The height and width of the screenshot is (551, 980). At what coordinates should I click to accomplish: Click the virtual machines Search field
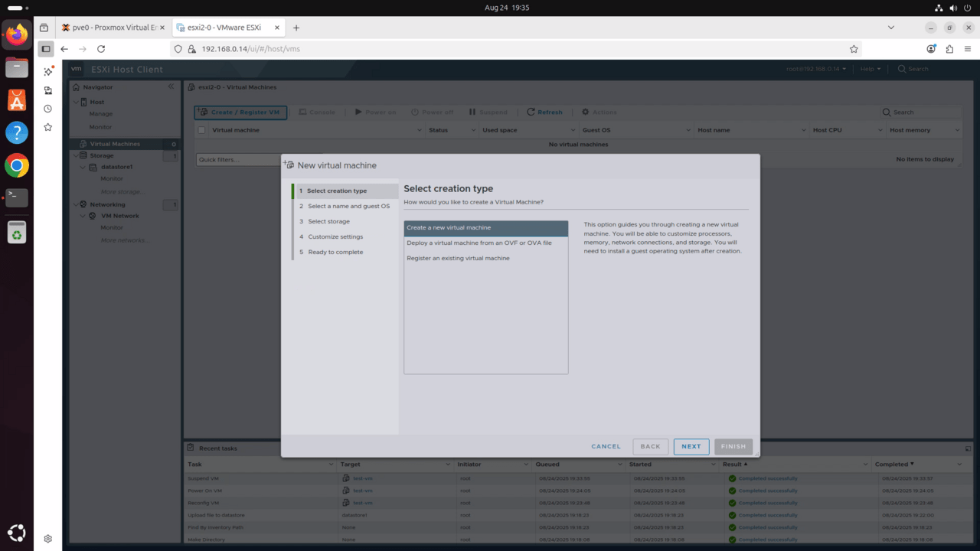[920, 112]
